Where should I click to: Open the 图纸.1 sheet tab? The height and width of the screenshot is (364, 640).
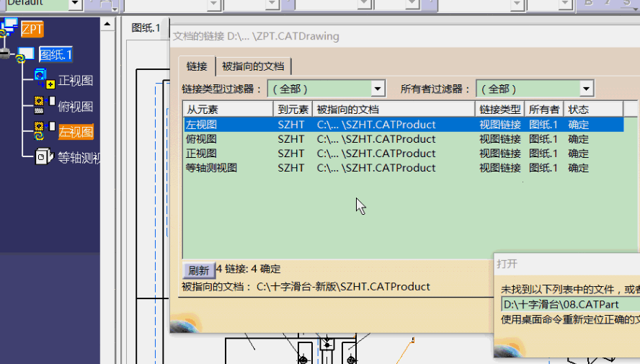pos(146,28)
